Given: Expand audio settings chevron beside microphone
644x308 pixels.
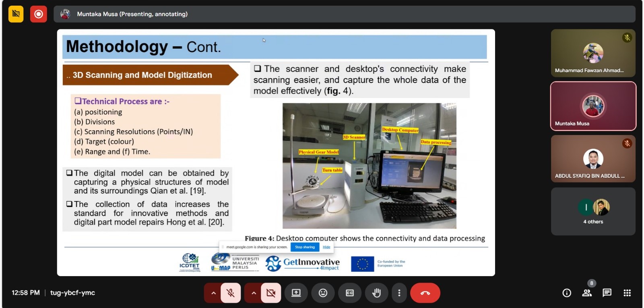Looking at the screenshot, I should click(x=213, y=293).
